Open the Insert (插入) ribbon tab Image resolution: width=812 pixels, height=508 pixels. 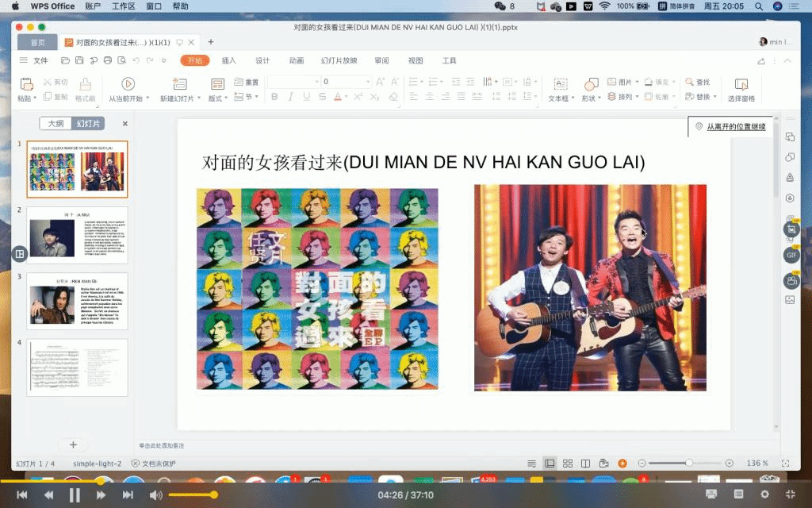pyautogui.click(x=229, y=60)
